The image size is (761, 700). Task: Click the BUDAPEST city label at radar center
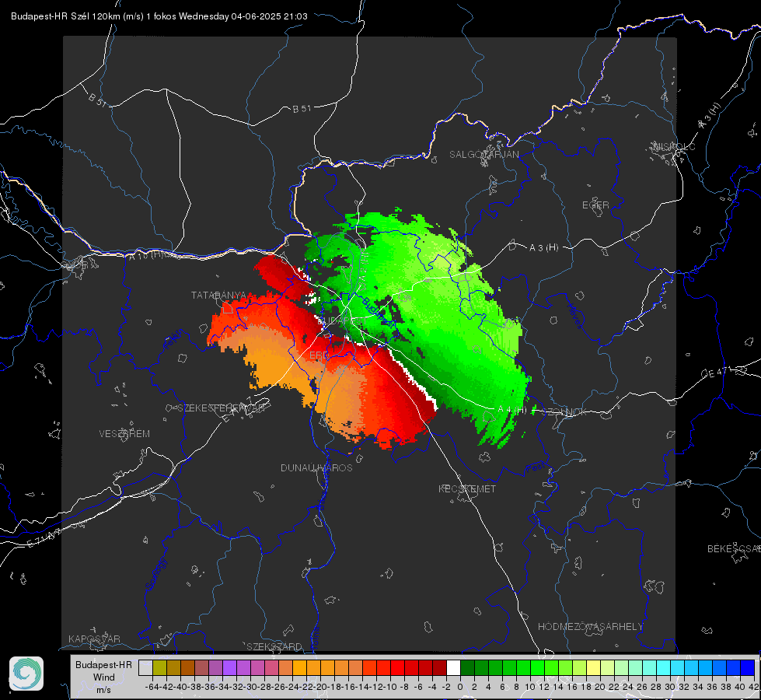[340, 321]
